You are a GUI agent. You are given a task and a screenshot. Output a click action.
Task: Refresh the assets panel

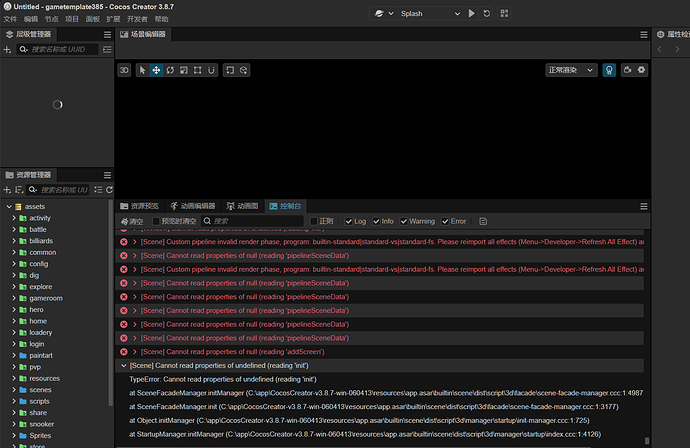pyautogui.click(x=109, y=190)
